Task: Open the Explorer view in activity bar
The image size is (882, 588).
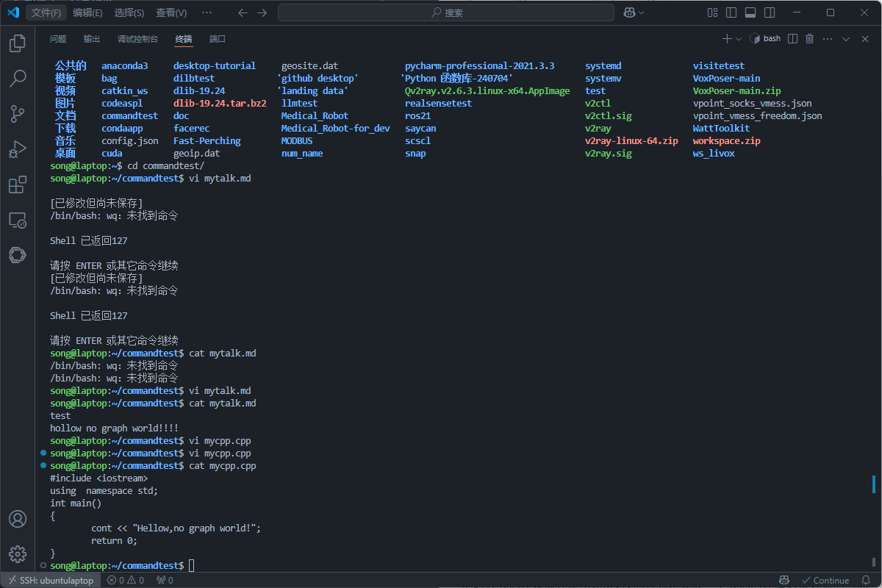Action: [17, 44]
